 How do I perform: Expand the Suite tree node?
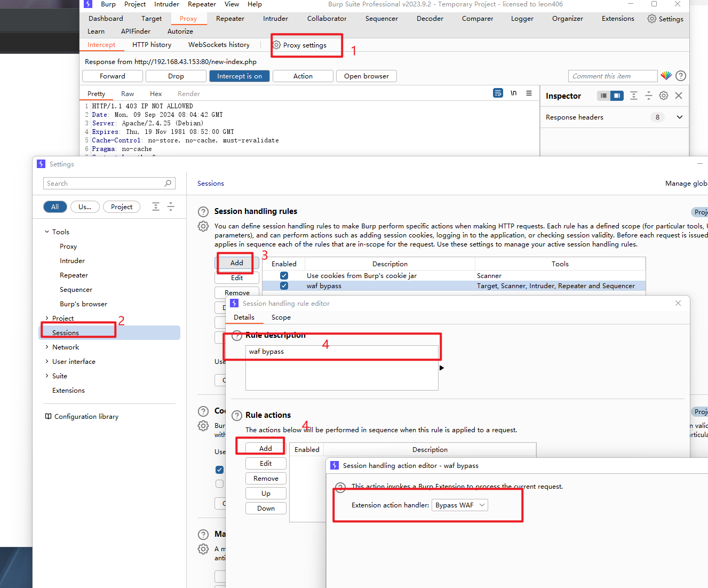click(x=47, y=376)
